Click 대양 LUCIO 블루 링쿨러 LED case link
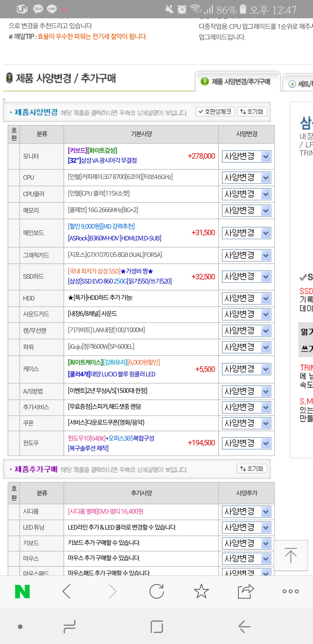313x644 pixels. (112, 374)
